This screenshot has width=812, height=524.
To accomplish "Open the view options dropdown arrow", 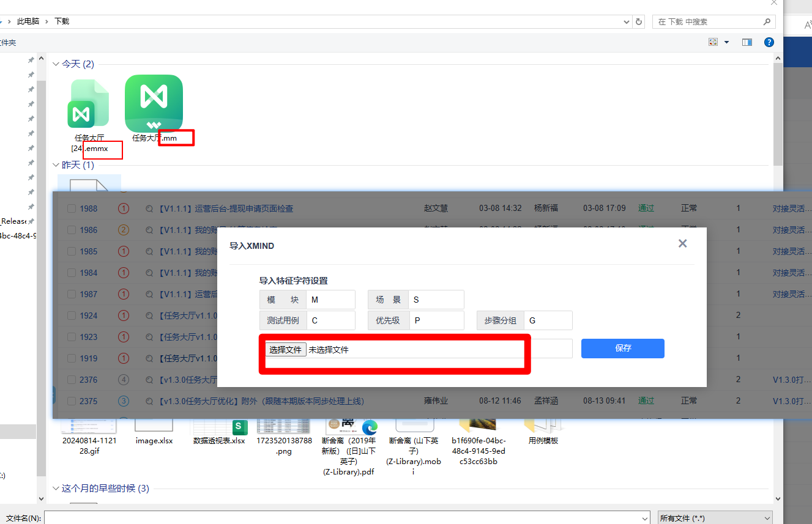I will (727, 42).
